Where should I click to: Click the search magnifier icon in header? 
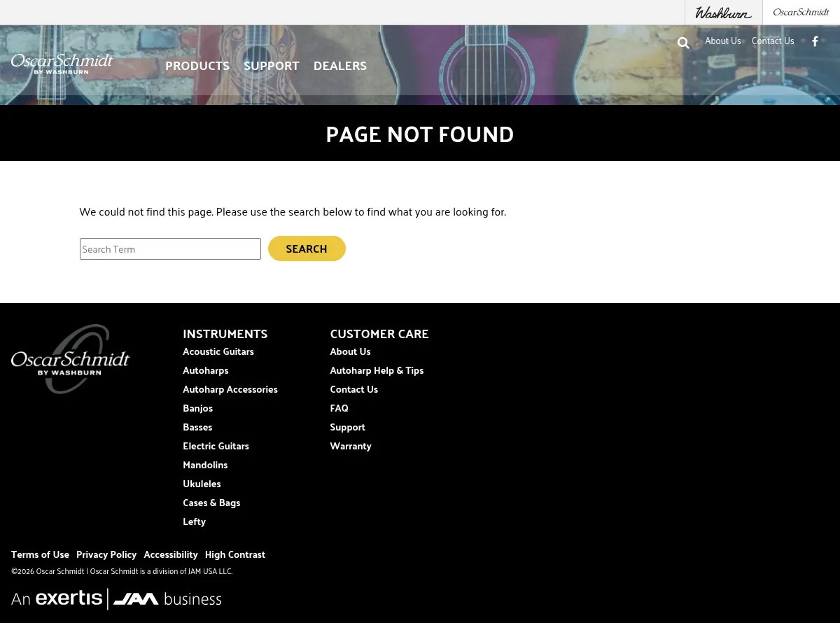(x=683, y=43)
